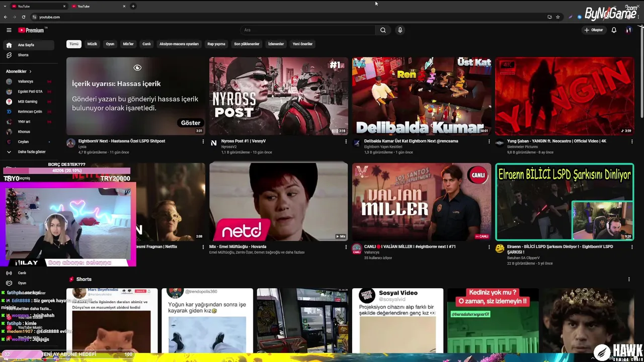The height and width of the screenshot is (362, 644).
Task: Open options menu for Nyross Post #1
Action: point(346,142)
